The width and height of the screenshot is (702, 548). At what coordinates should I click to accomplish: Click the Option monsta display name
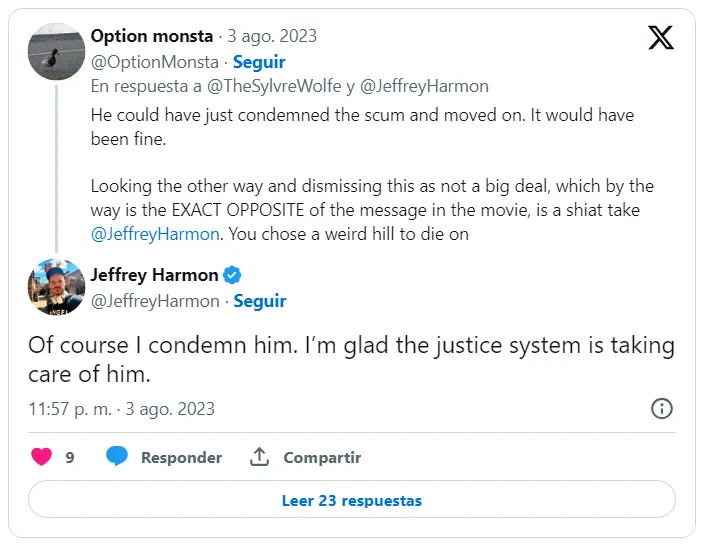pyautogui.click(x=152, y=36)
